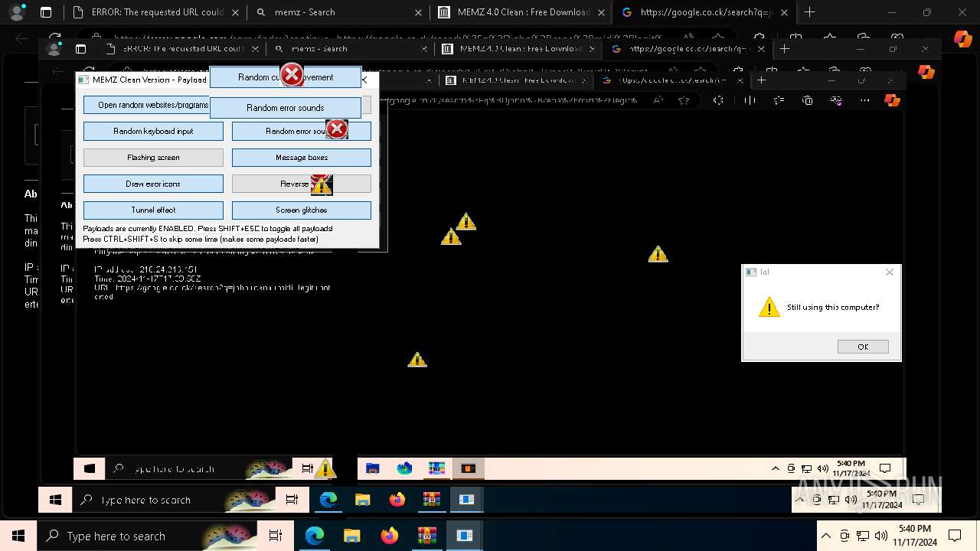Viewport: 980px width, 551px height.
Task: Switch to the 'ERROR: The requested URL' tab
Action: [x=155, y=12]
